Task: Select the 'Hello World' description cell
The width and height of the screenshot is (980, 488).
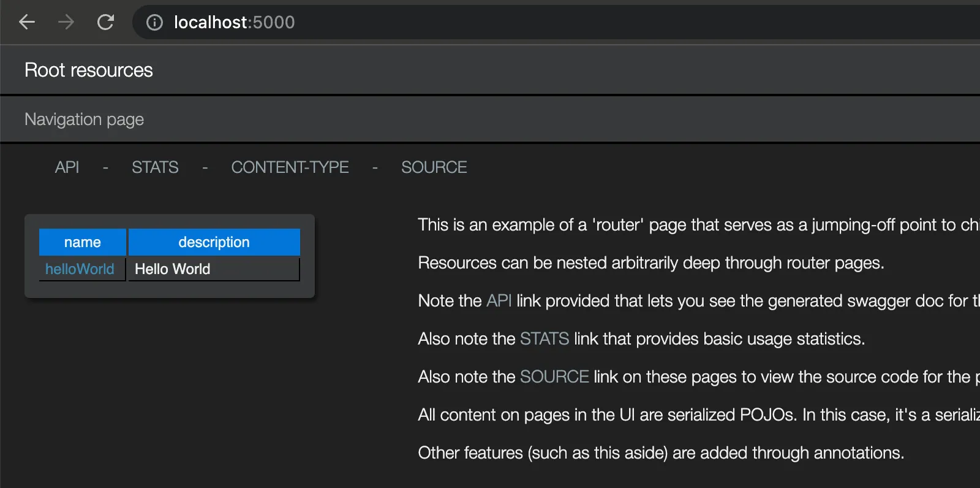Action: [x=173, y=269]
